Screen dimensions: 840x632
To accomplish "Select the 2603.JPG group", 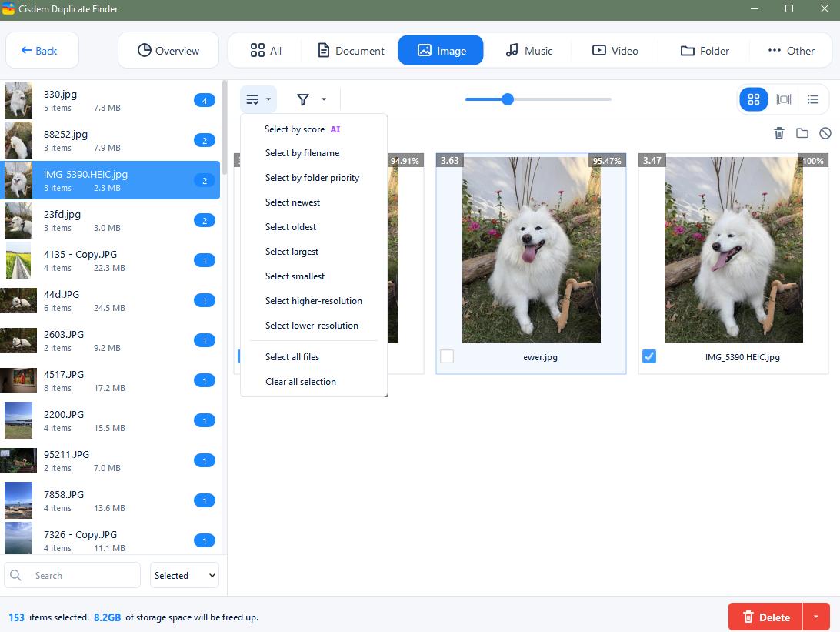I will [110, 340].
